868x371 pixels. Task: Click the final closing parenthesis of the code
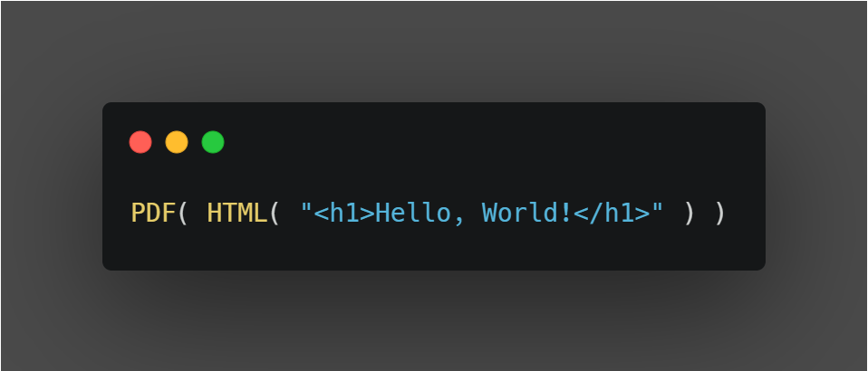tap(720, 214)
